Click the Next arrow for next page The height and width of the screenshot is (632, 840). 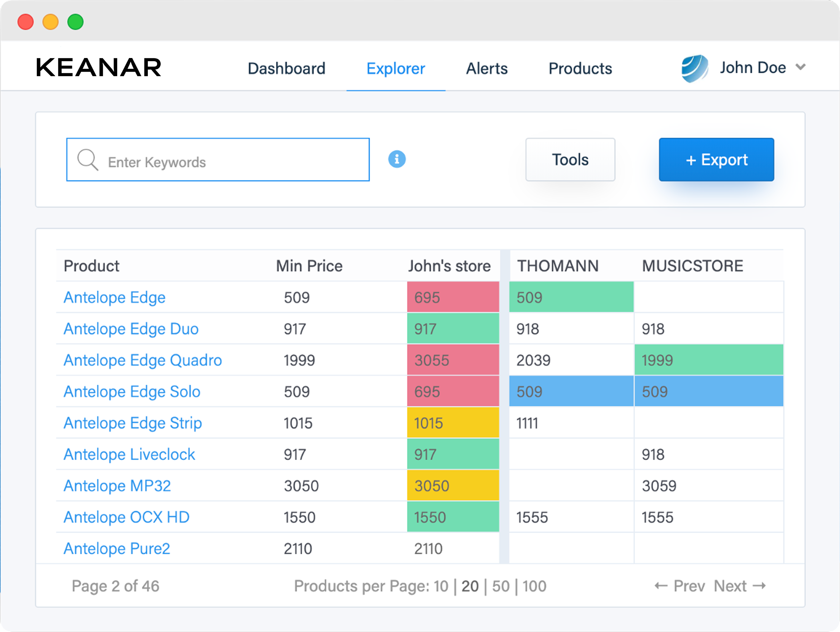tap(761, 586)
